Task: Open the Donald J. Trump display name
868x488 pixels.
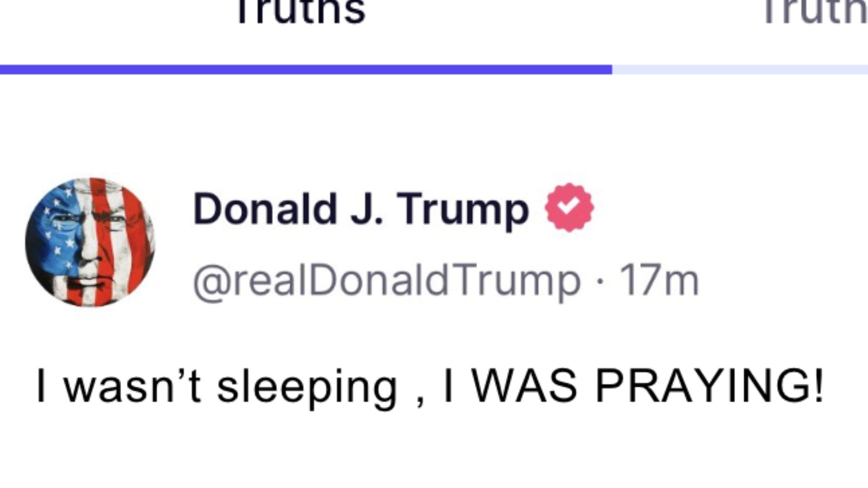Action: click(361, 209)
